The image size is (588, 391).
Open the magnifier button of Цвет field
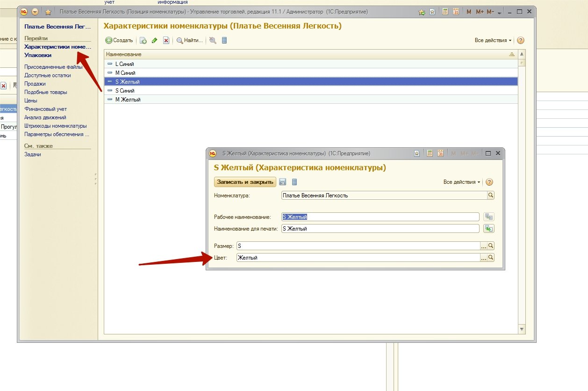click(x=491, y=257)
